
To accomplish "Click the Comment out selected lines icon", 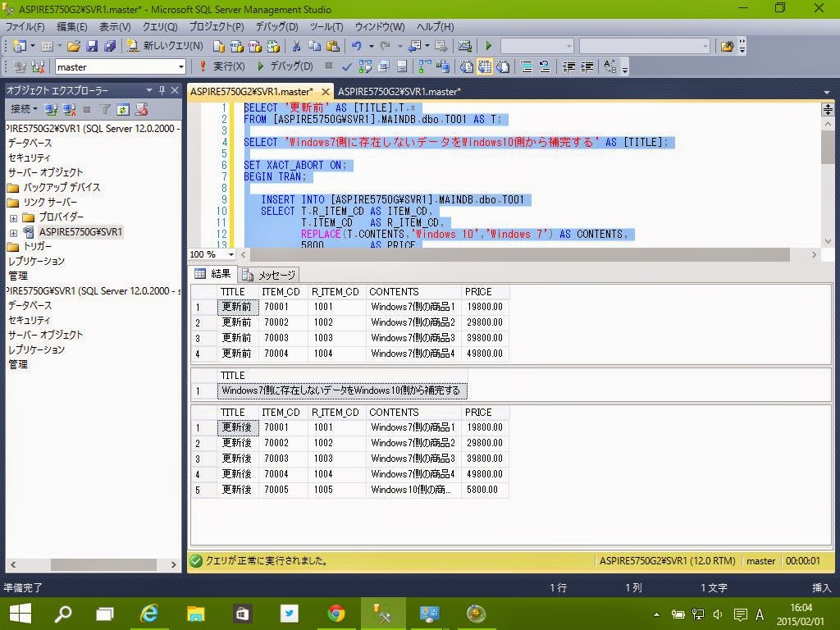I will 527,66.
